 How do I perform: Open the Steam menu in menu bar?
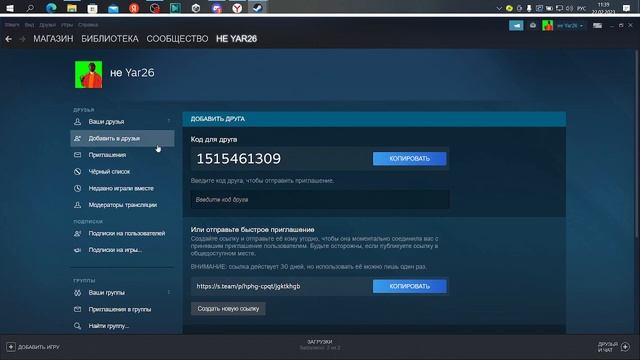[x=12, y=25]
